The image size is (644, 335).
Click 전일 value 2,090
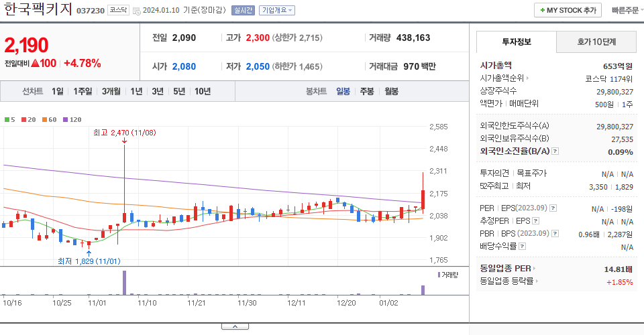(x=184, y=38)
